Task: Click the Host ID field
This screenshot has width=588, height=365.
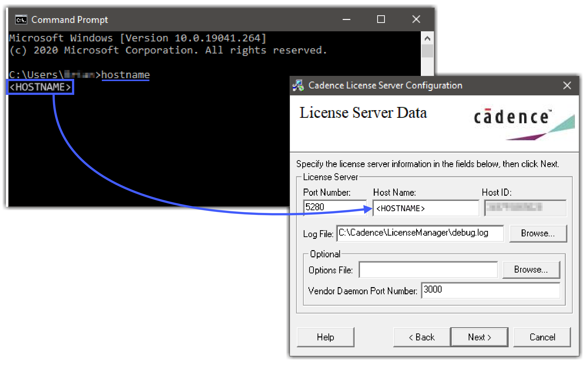Action: click(525, 208)
